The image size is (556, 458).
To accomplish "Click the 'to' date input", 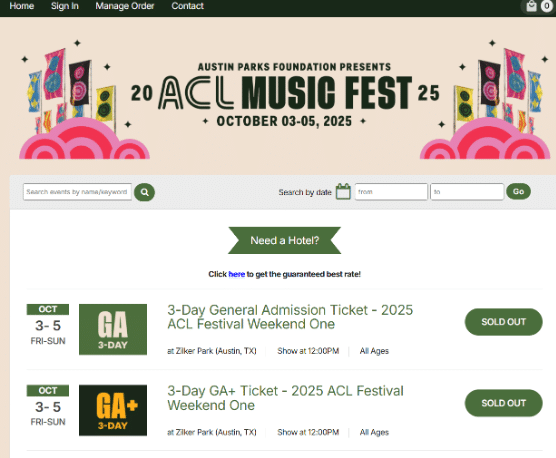I will 467,192.
